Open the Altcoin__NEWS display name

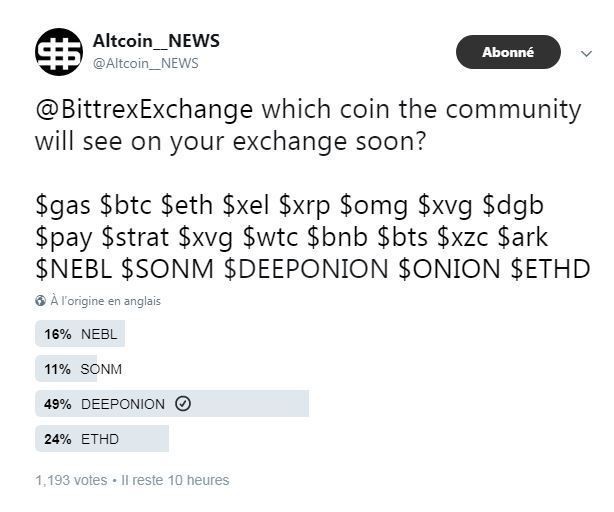coord(156,41)
